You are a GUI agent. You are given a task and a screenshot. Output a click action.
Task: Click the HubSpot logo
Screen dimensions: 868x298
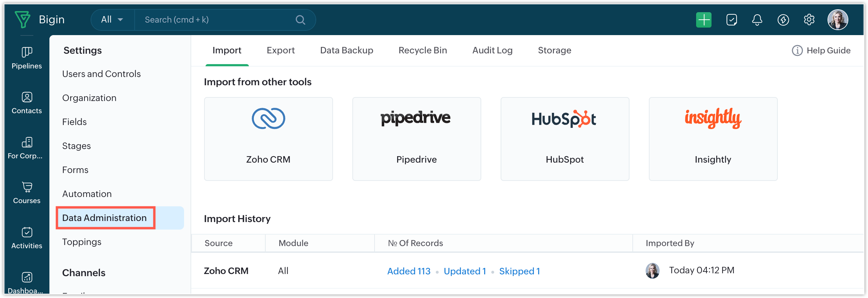[x=564, y=119]
